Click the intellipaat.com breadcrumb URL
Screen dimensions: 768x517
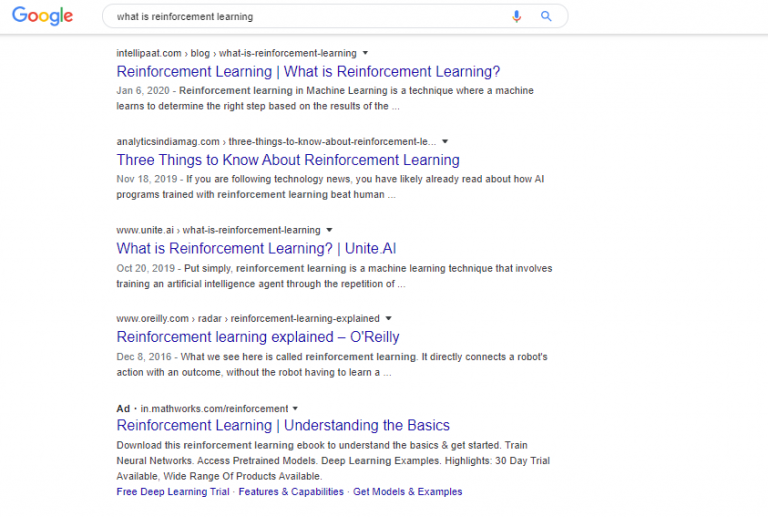pyautogui.click(x=236, y=52)
